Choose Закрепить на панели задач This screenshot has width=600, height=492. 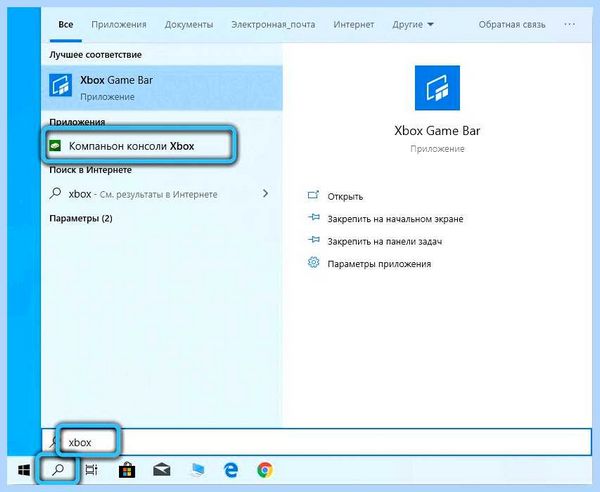tap(385, 241)
